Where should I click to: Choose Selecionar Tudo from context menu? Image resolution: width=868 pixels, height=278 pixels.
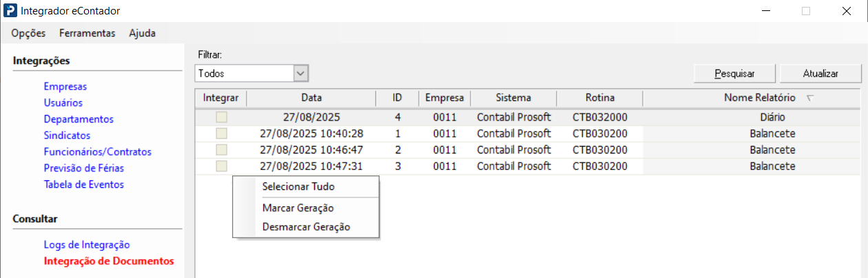(298, 186)
